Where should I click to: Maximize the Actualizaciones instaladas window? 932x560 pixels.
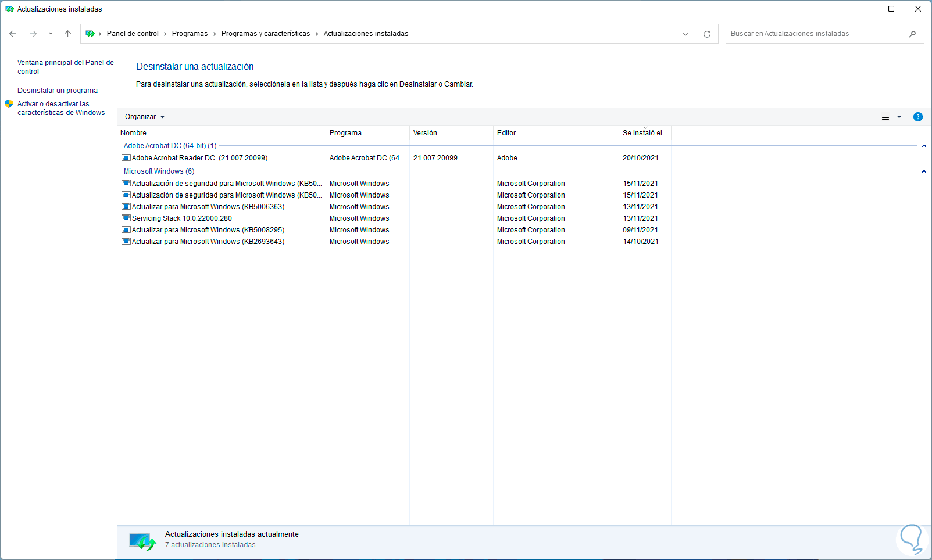(x=891, y=9)
